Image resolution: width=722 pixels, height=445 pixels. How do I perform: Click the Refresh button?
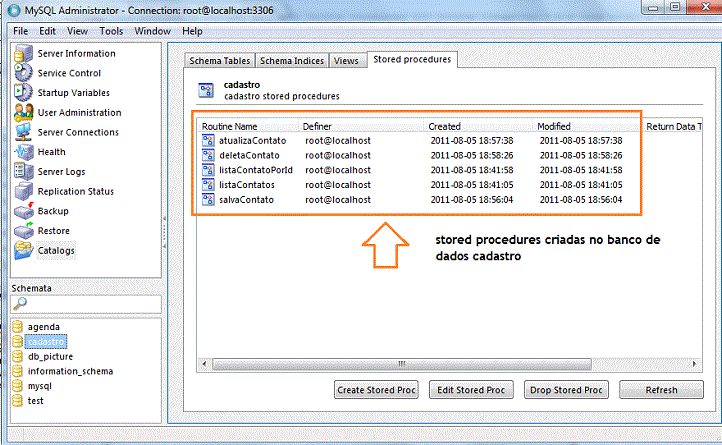pyautogui.click(x=661, y=390)
